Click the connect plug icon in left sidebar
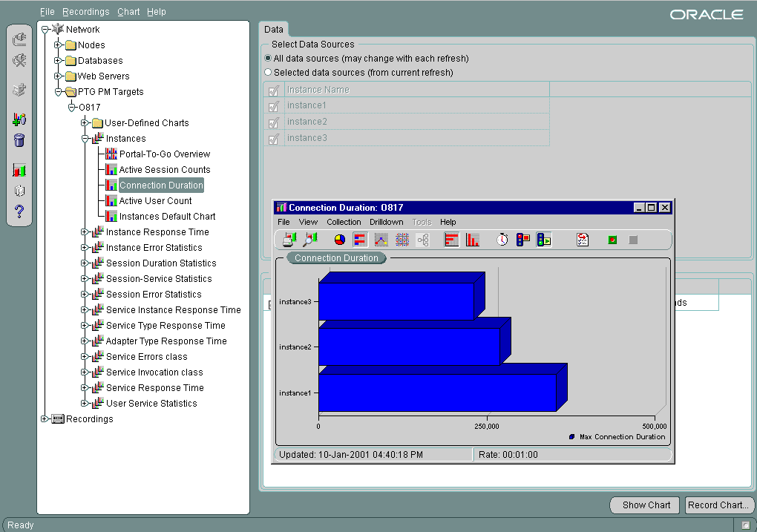757x532 pixels. click(x=19, y=39)
